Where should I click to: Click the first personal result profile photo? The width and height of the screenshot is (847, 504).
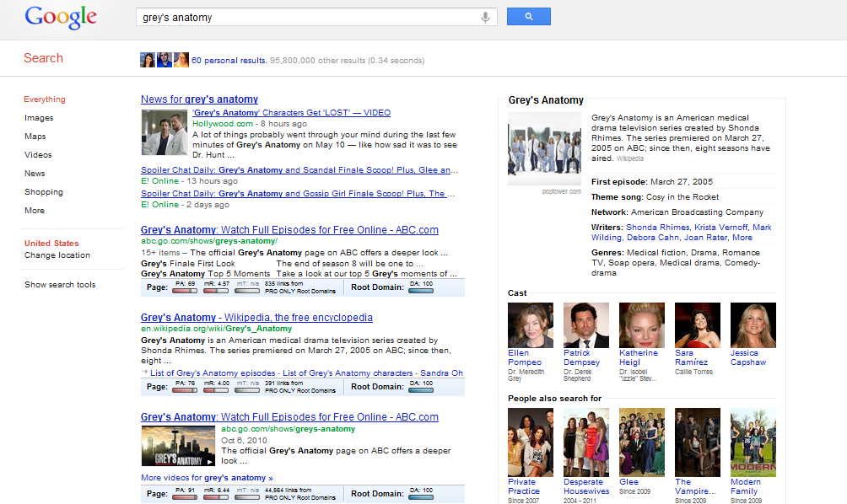148,60
